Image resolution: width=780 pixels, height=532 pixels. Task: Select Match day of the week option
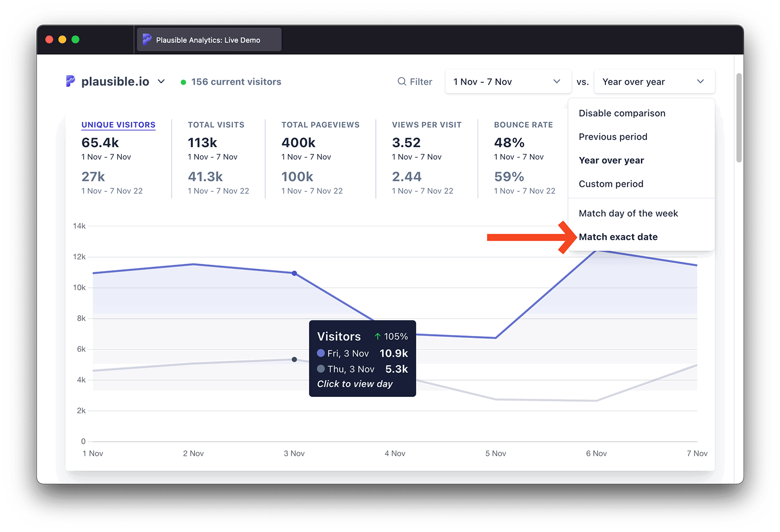coord(628,214)
